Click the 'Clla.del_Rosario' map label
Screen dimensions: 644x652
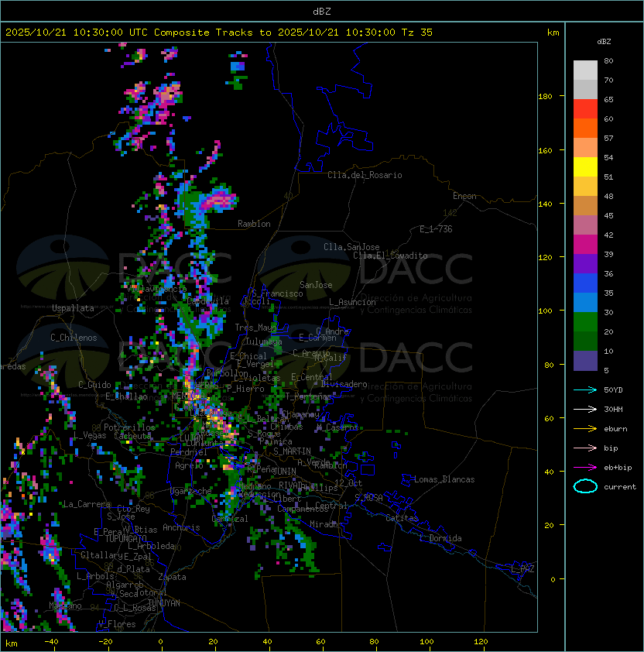[x=365, y=175]
